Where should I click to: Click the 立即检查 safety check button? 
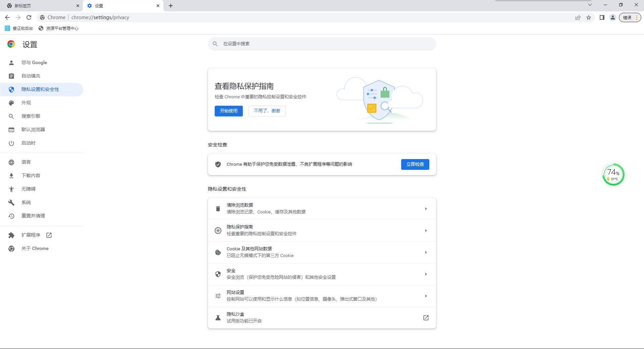[415, 164]
